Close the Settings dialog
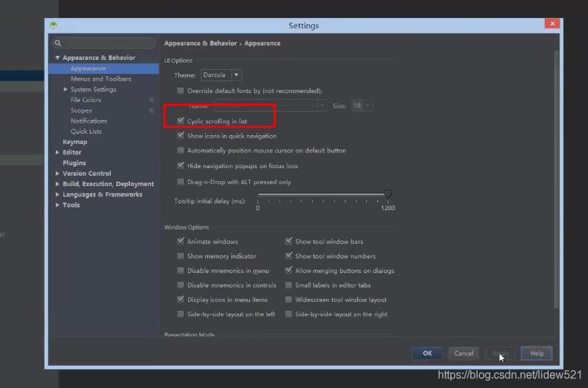This screenshot has width=588, height=388. point(552,23)
